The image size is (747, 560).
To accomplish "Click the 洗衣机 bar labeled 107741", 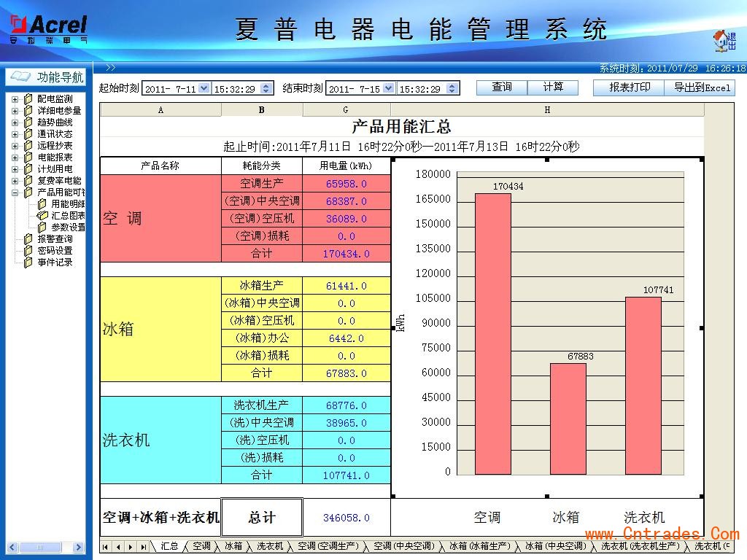I will [643, 386].
